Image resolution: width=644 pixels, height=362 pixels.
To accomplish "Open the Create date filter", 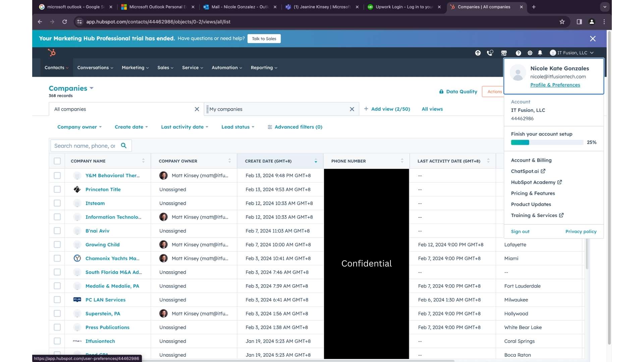I will click(131, 127).
